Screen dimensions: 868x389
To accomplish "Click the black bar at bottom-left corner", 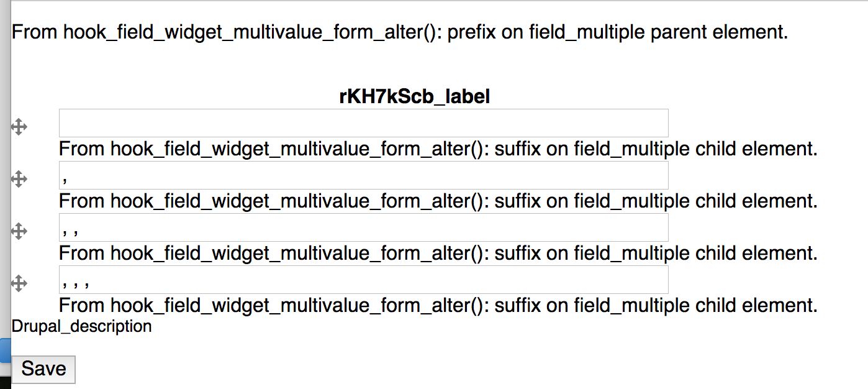I will [x=5, y=382].
